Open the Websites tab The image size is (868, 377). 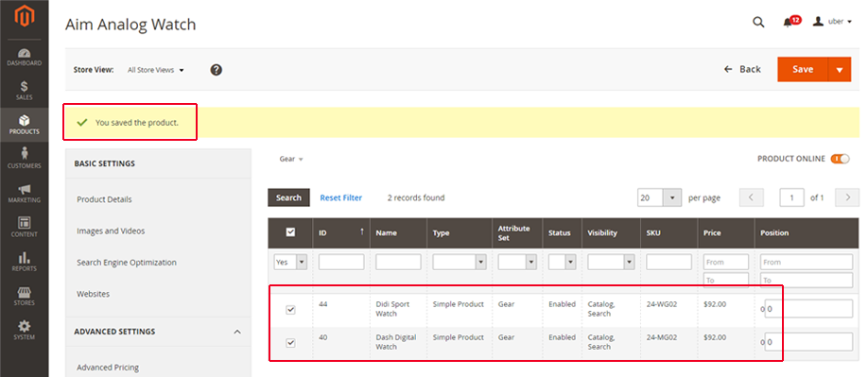93,294
